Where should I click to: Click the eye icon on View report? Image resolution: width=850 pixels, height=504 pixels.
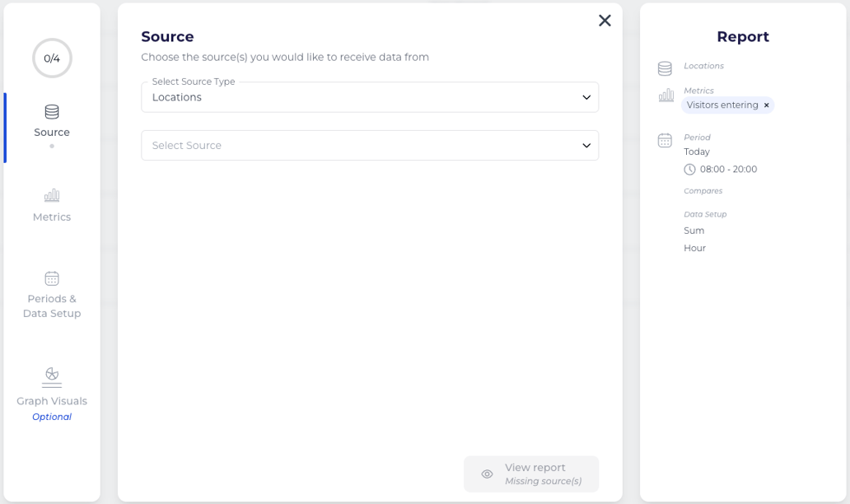click(x=488, y=474)
